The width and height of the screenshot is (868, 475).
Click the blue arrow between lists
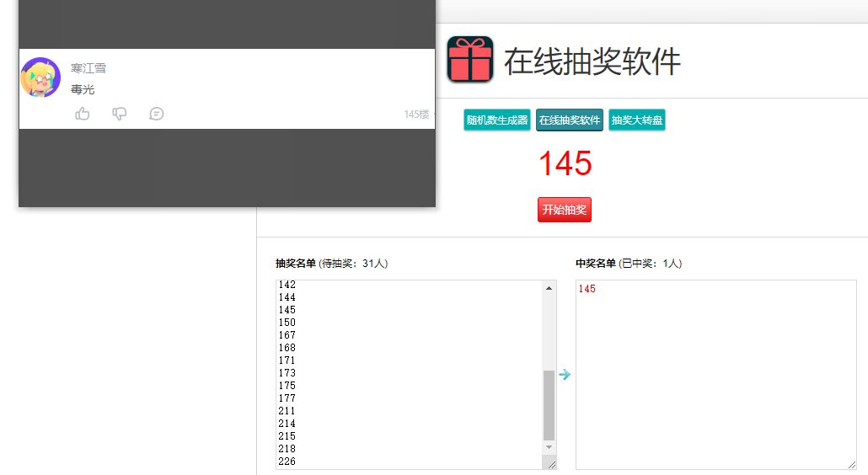565,375
